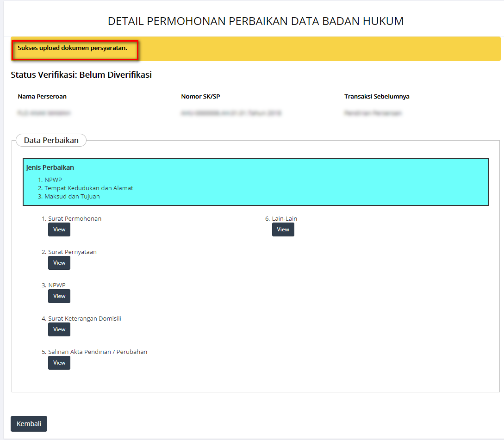Click View under Surat Keterangan Domisili
Viewport: 504px width, 440px height.
click(x=59, y=329)
